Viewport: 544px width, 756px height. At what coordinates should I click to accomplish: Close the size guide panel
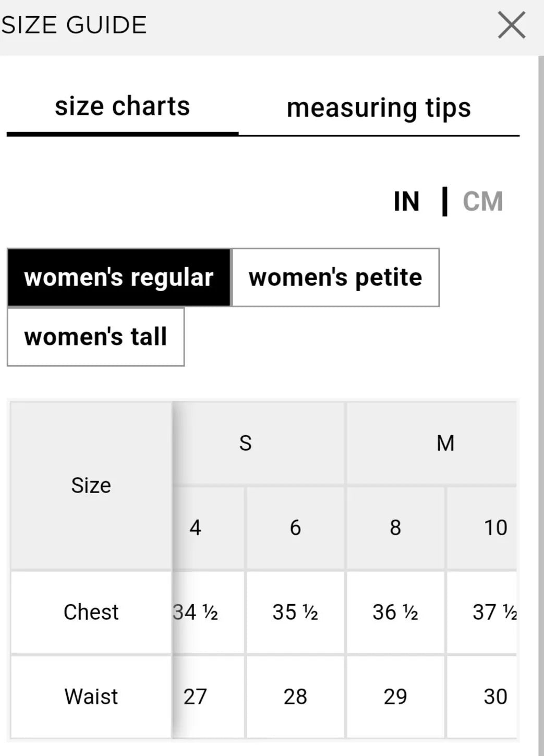tap(511, 25)
